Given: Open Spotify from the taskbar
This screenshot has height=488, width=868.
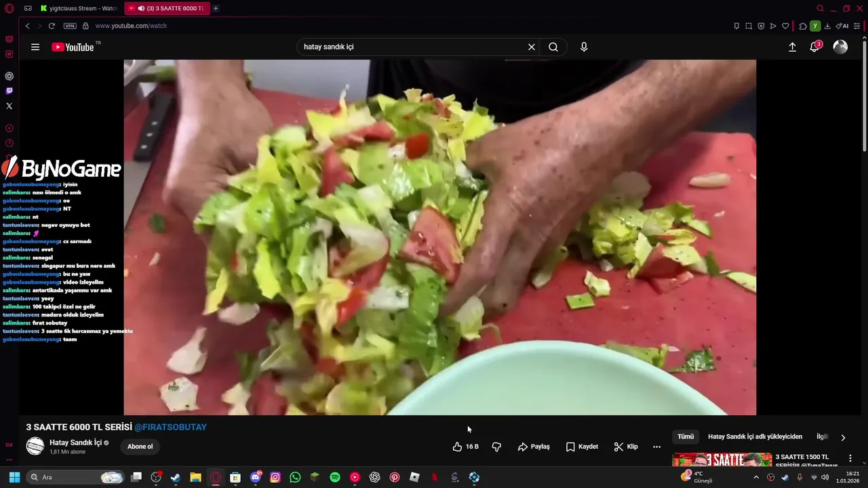Looking at the screenshot, I should pos(335,477).
